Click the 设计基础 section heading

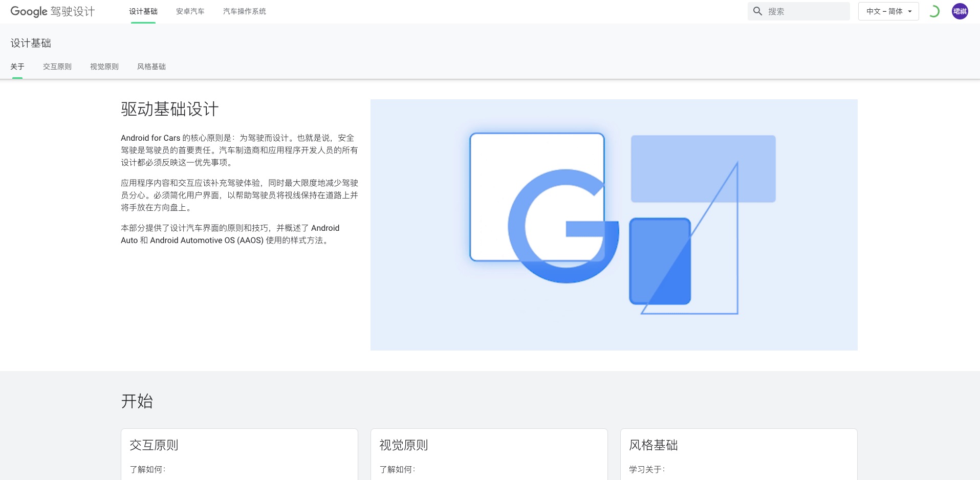31,43
